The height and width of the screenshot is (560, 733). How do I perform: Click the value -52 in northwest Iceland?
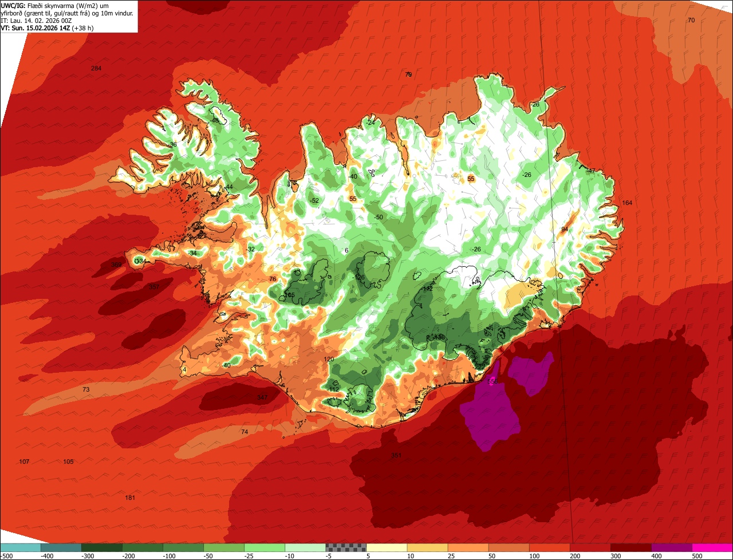pyautogui.click(x=314, y=201)
